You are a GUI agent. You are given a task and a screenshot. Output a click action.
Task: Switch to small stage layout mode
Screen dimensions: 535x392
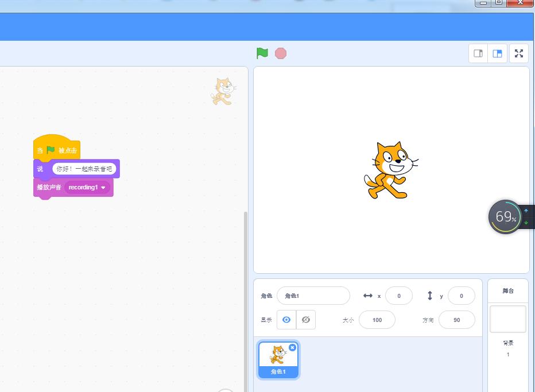478,53
